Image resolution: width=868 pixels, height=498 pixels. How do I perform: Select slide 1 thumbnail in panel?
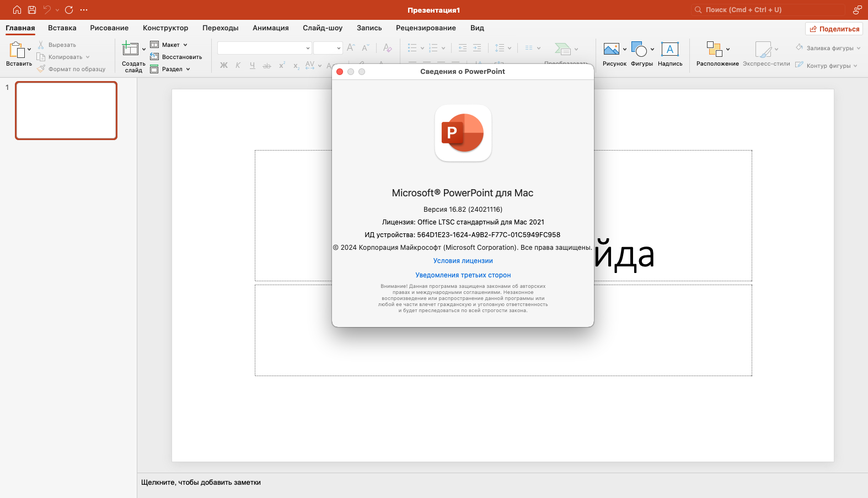[x=66, y=110]
